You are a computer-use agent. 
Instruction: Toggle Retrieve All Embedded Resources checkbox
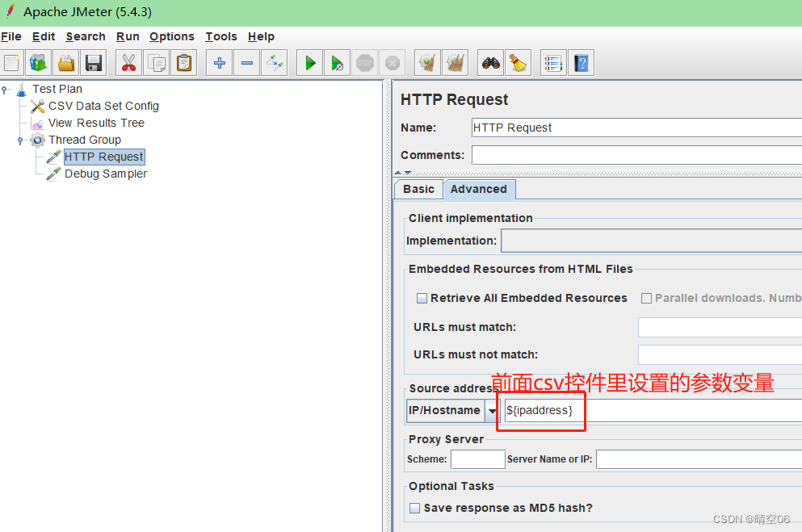422,298
